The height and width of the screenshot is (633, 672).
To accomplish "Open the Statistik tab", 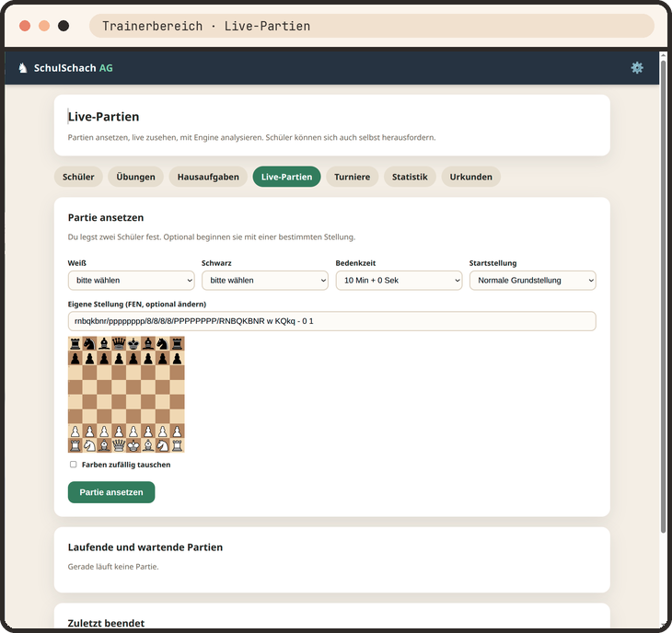I will (x=410, y=177).
